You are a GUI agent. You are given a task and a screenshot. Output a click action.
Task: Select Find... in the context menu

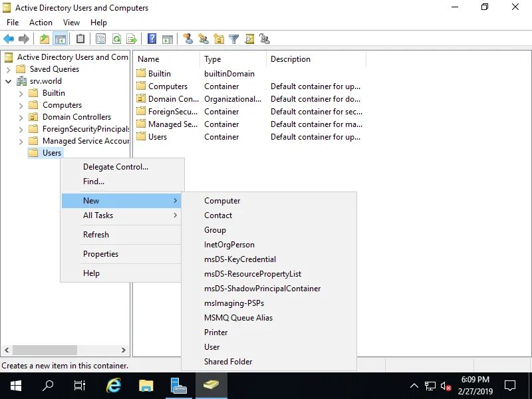click(x=122, y=181)
